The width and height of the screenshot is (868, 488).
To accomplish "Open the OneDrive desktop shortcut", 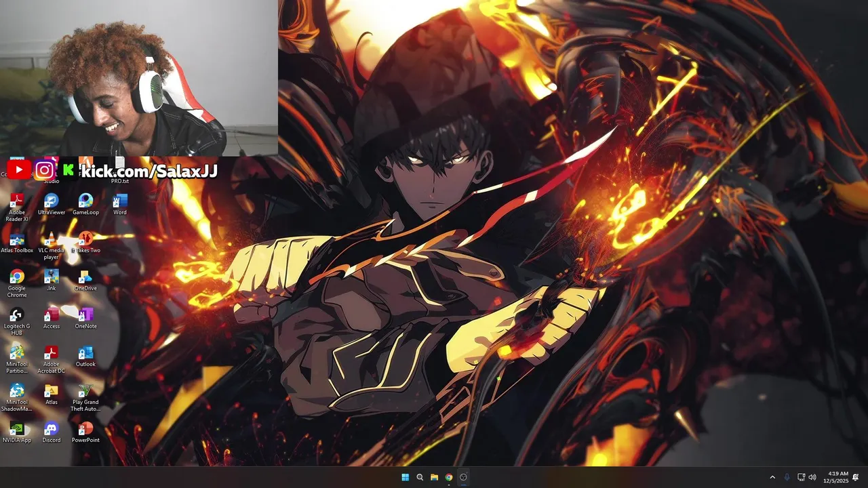I will click(x=85, y=281).
